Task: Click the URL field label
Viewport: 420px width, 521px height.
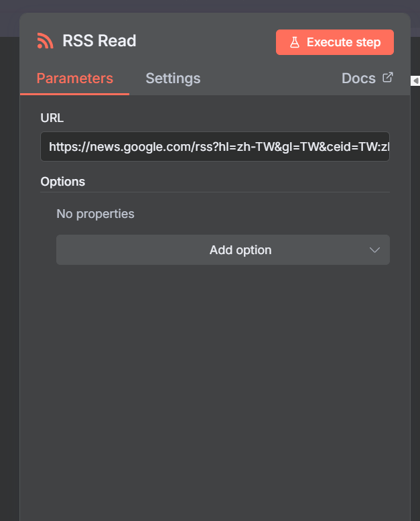Action: (52, 118)
